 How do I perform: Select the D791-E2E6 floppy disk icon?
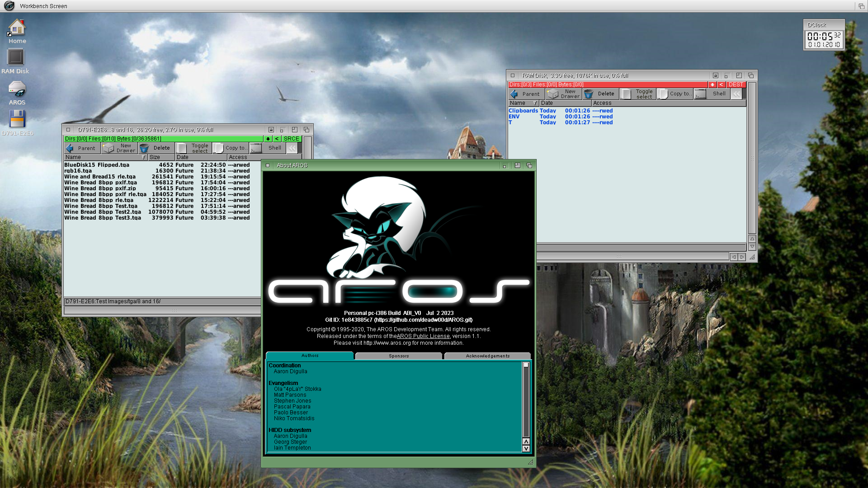pos(17,123)
